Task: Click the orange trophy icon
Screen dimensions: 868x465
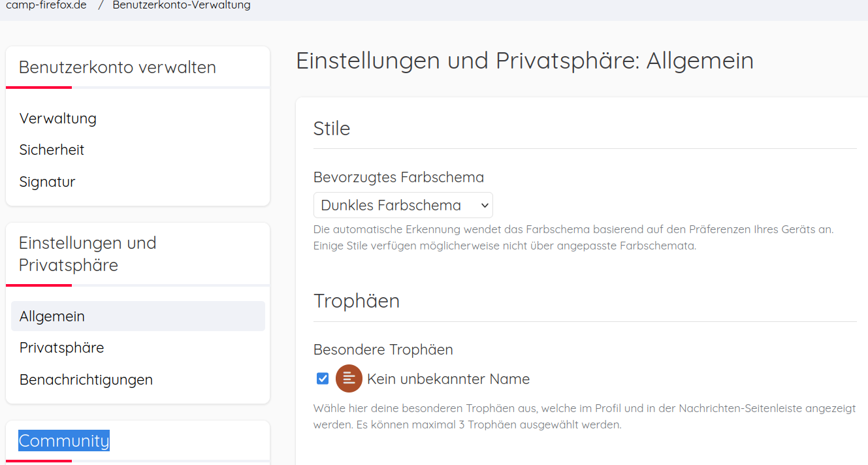Action: 349,378
